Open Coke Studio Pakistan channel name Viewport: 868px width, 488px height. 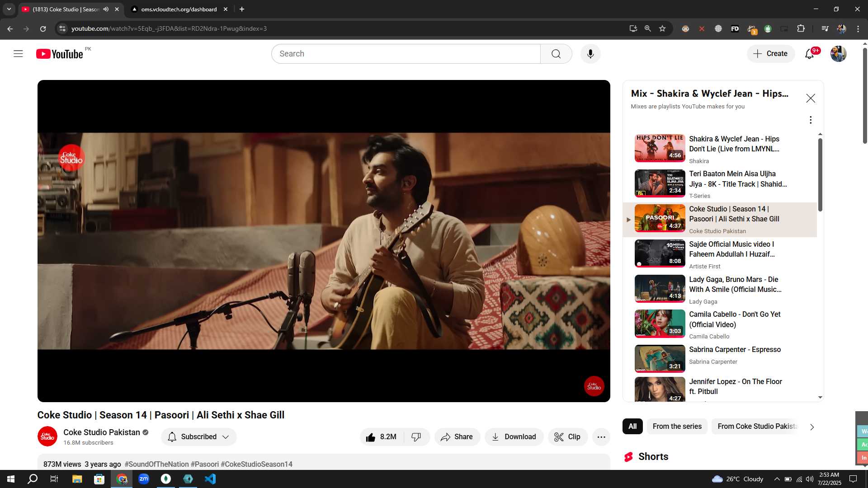coord(102,432)
